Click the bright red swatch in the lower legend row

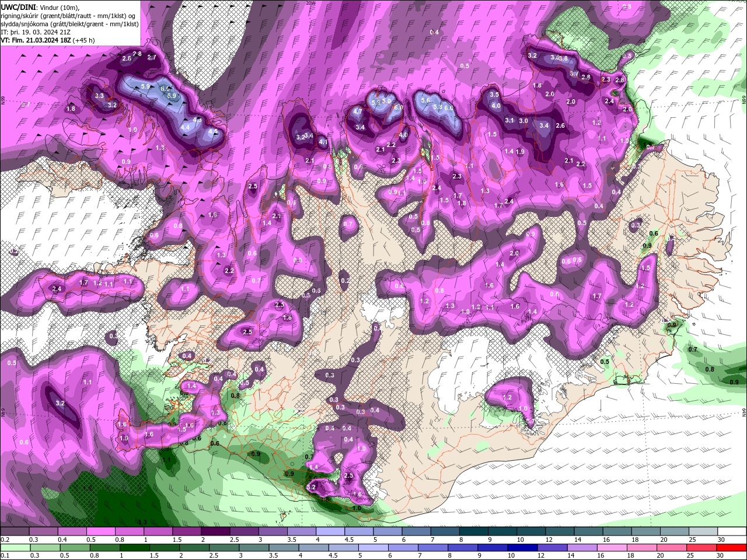point(732,547)
